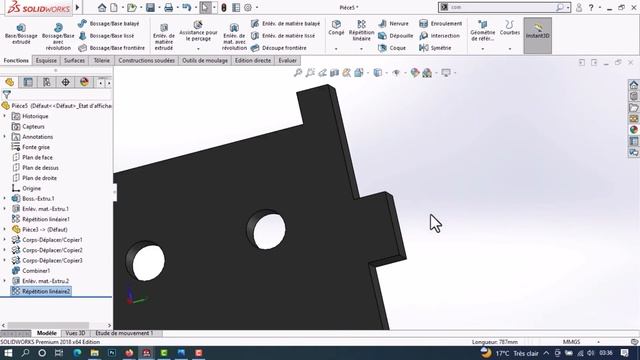Click the section view icon

point(334,73)
